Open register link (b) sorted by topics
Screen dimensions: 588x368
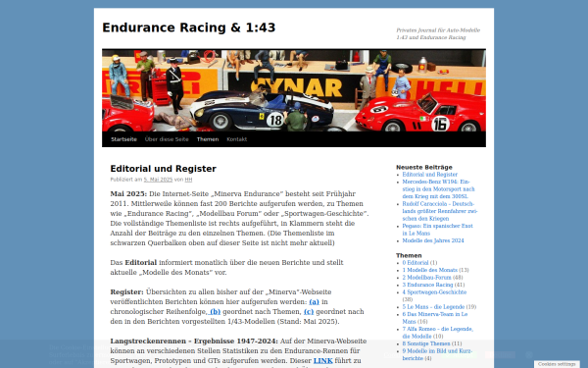215,312
